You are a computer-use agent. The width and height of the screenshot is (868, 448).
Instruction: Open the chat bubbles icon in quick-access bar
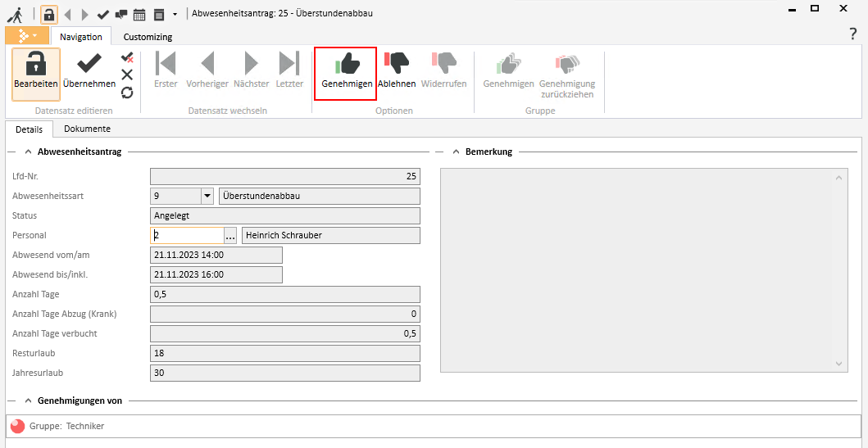tap(120, 15)
